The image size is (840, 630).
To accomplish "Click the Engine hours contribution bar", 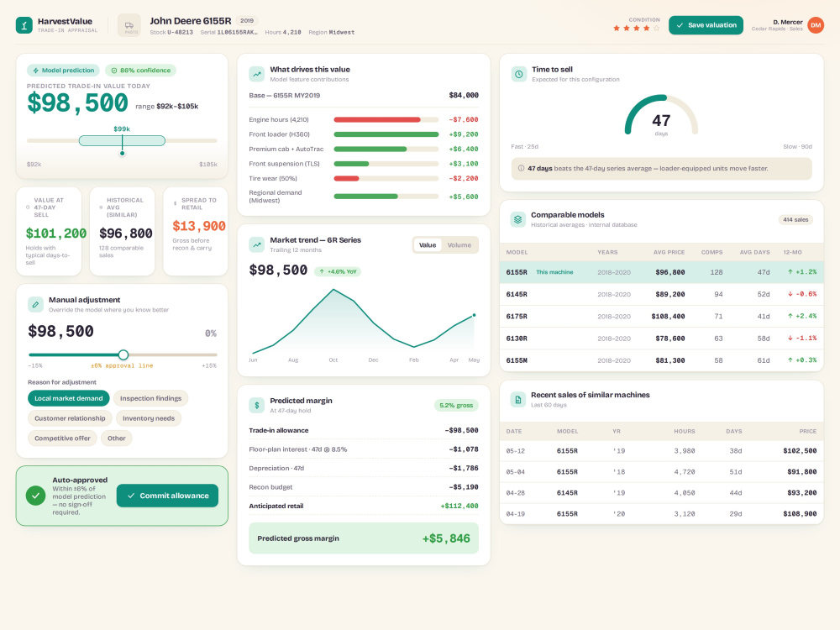I will 386,119.
